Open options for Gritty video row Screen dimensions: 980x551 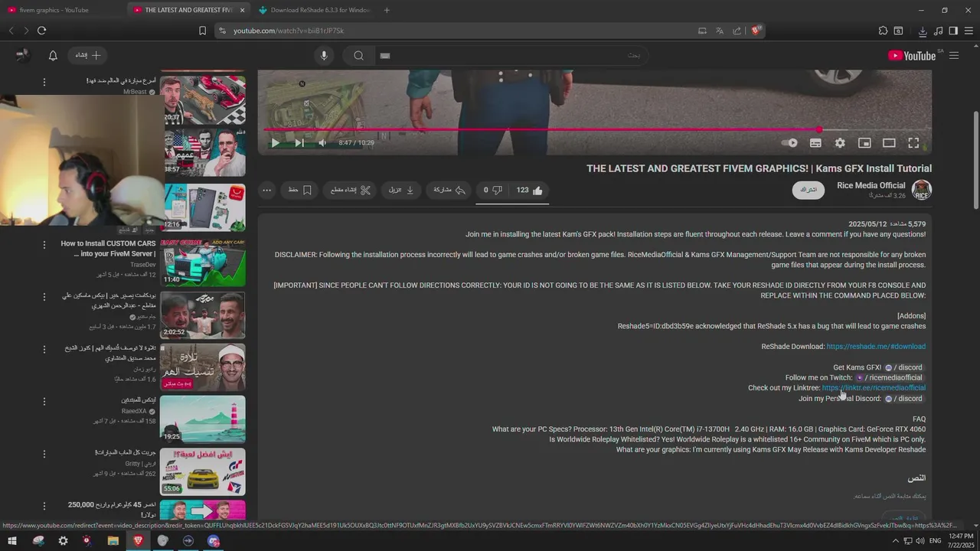(x=44, y=454)
